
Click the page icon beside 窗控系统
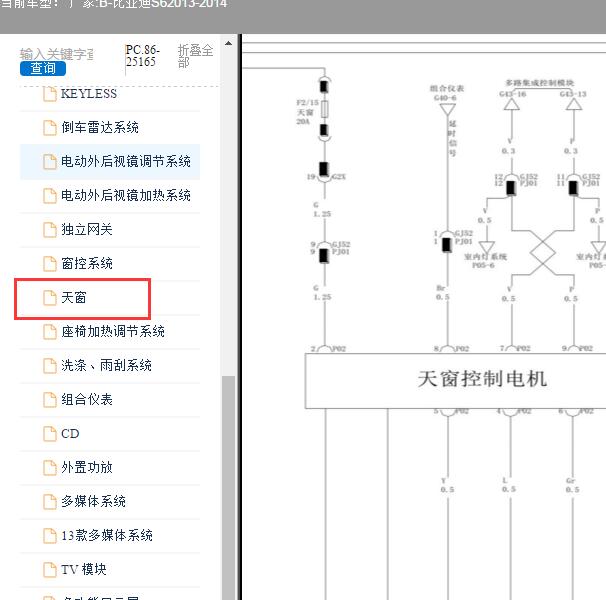(49, 264)
